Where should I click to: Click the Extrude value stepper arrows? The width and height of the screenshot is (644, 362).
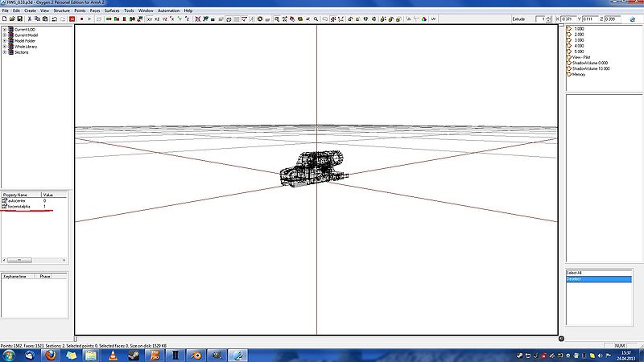click(550, 18)
